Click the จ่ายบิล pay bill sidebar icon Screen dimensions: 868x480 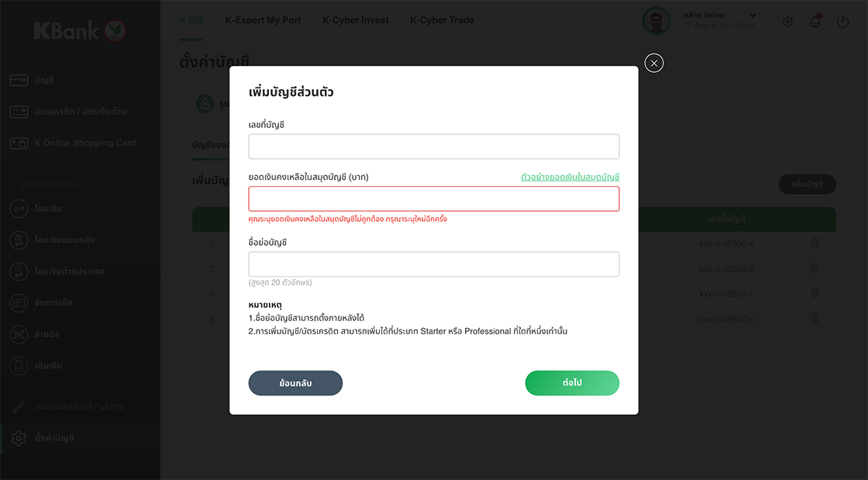click(x=19, y=334)
